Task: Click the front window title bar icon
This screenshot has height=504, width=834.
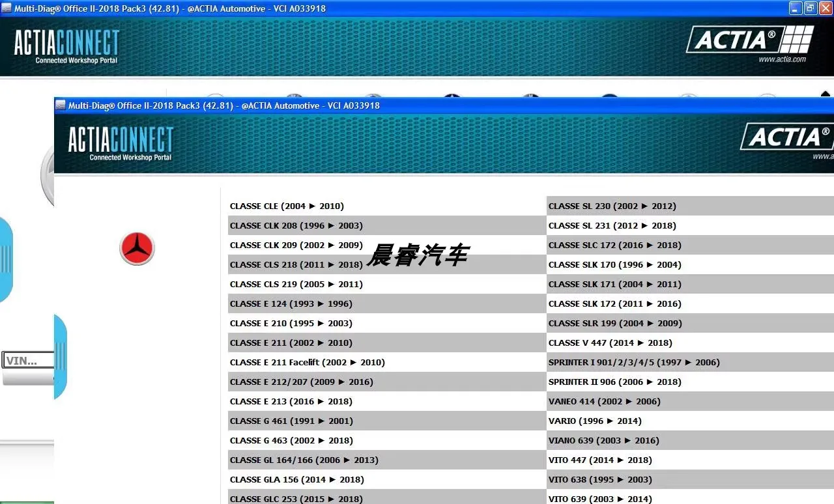Action: click(x=61, y=105)
